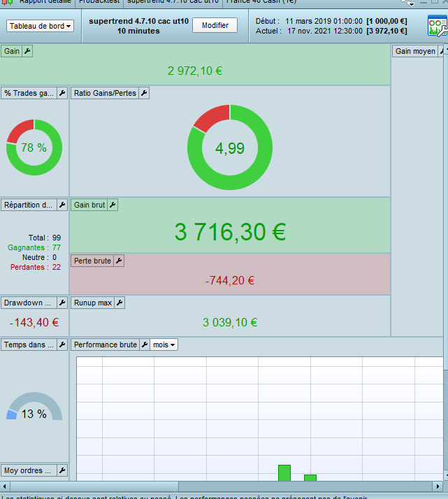Select the Perte brute label
Screen dimensions: 448x499
pyautogui.click(x=92, y=261)
